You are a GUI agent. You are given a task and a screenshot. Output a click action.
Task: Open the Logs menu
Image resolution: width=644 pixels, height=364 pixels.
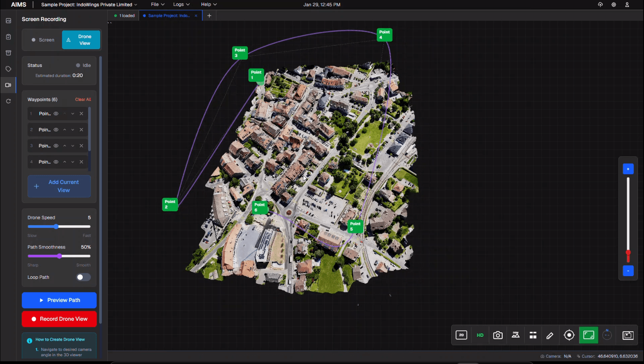[x=181, y=5]
